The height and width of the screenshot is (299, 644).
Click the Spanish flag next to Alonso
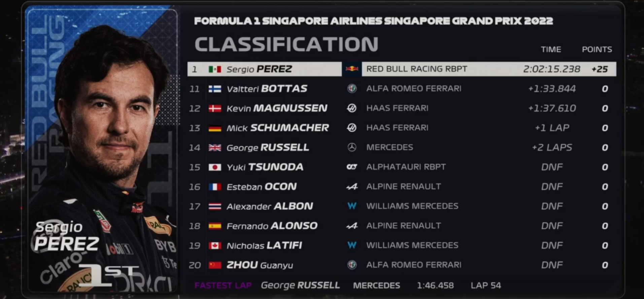pyautogui.click(x=215, y=226)
